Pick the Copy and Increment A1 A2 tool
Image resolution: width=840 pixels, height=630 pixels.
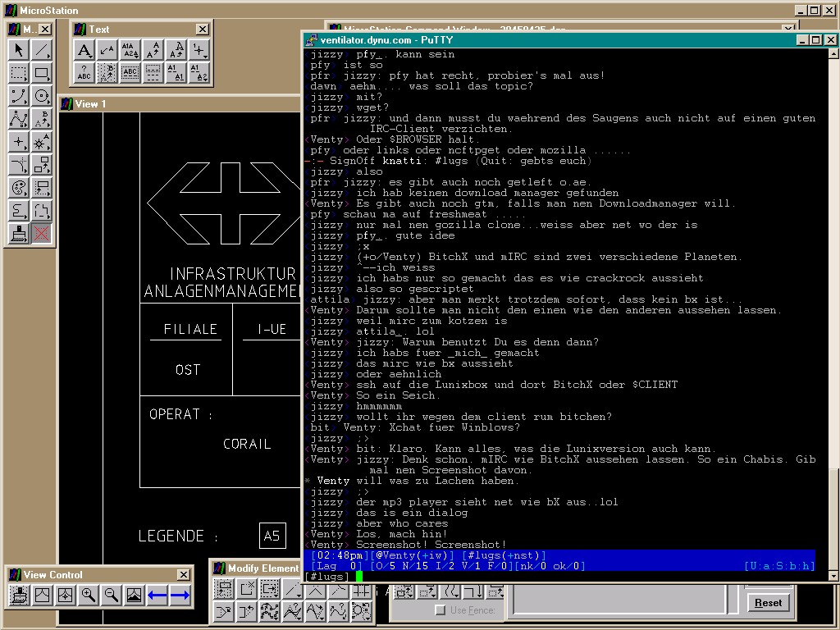pyautogui.click(x=199, y=73)
